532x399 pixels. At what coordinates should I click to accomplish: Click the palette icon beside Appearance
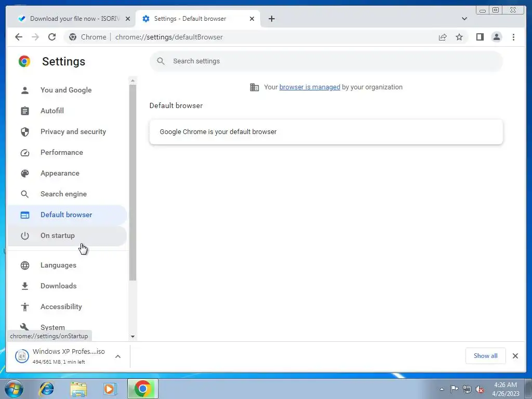[x=25, y=174]
